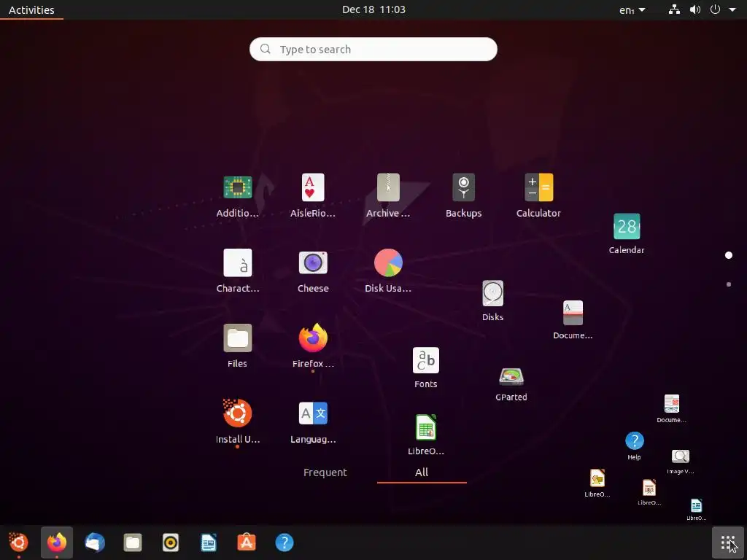747x560 pixels.
Task: Launch Image Viewer magnifier icon
Action: [681, 456]
